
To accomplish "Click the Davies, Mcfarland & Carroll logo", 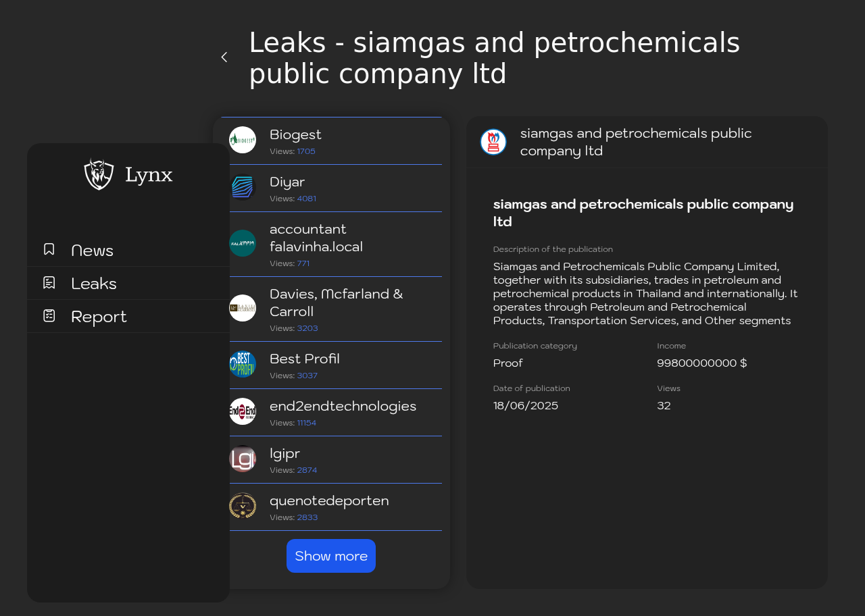I will point(243,308).
